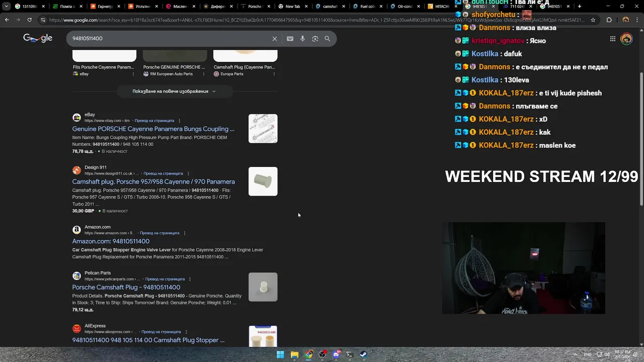Switch to the 'Гарнитур' tab
644x362 pixels.
coord(105,7)
